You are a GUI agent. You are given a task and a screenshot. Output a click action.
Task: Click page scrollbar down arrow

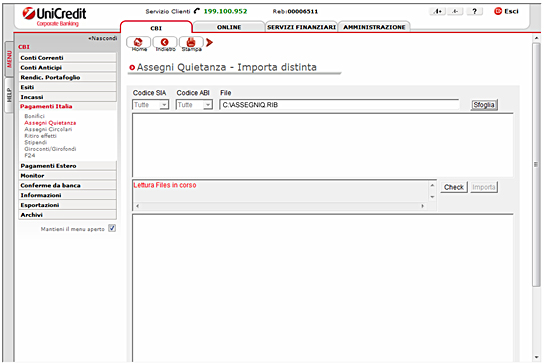click(x=537, y=357)
